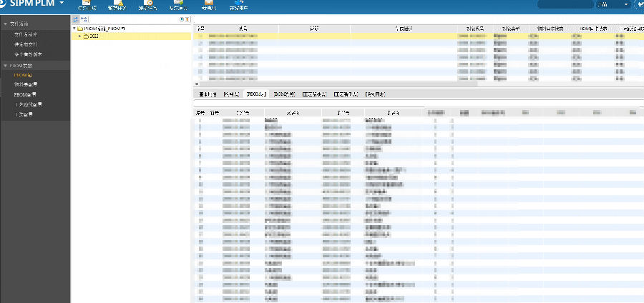Viewport: 644px width, 303px height.
Task: Click the top toolbar icon with orange clock
Action: click(x=177, y=4)
